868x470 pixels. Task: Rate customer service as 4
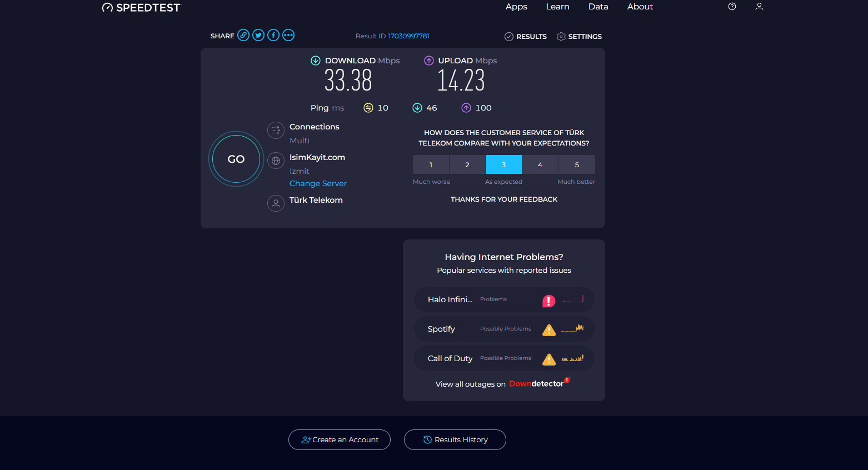pos(540,164)
